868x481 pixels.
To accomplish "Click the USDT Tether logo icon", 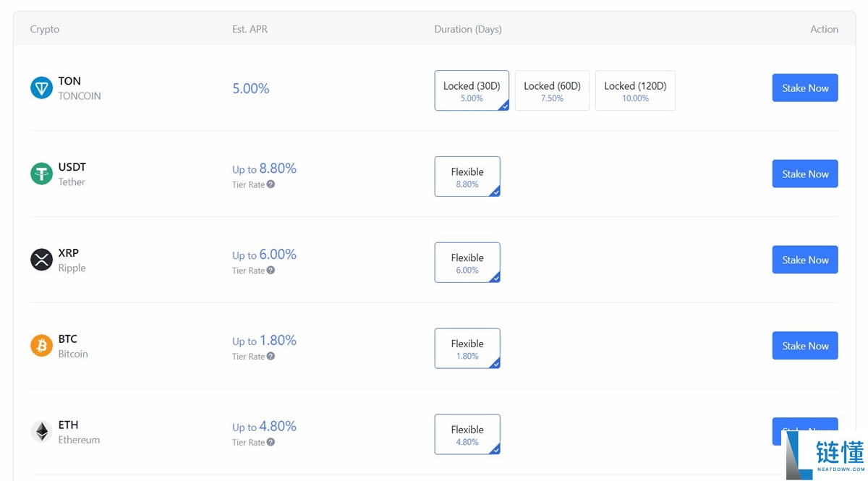I will tap(41, 174).
